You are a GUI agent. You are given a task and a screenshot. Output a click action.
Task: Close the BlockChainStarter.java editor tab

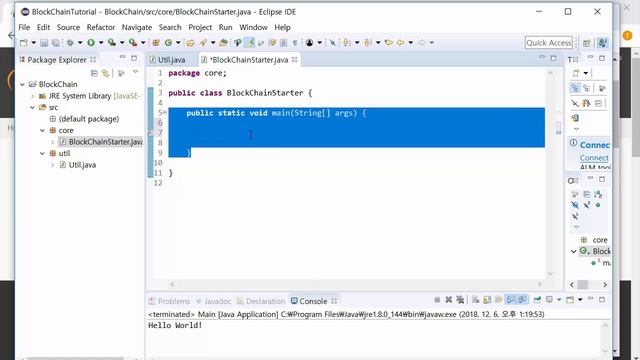coord(295,60)
